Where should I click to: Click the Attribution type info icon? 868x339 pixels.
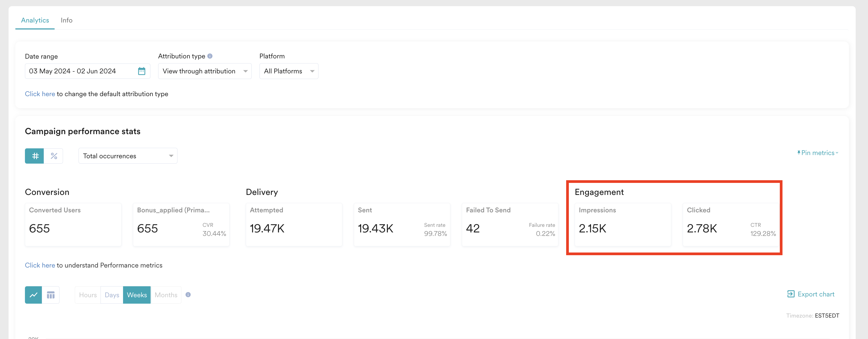click(x=210, y=56)
